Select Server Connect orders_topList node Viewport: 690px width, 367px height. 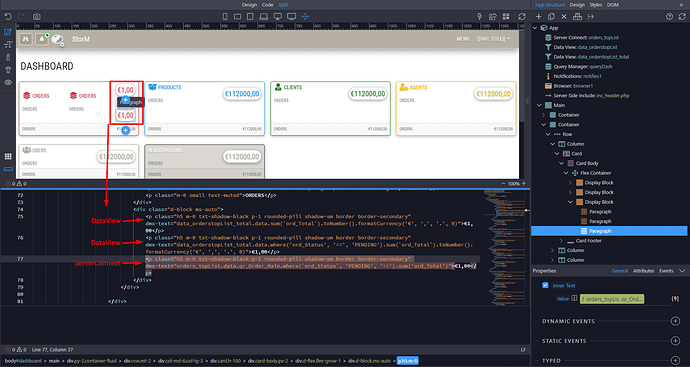pos(582,37)
